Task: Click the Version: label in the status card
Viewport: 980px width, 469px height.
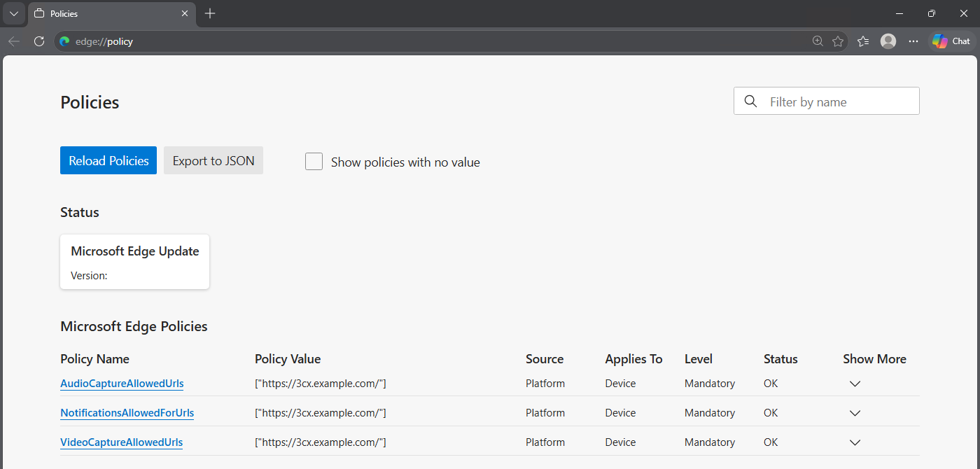Action: tap(89, 276)
